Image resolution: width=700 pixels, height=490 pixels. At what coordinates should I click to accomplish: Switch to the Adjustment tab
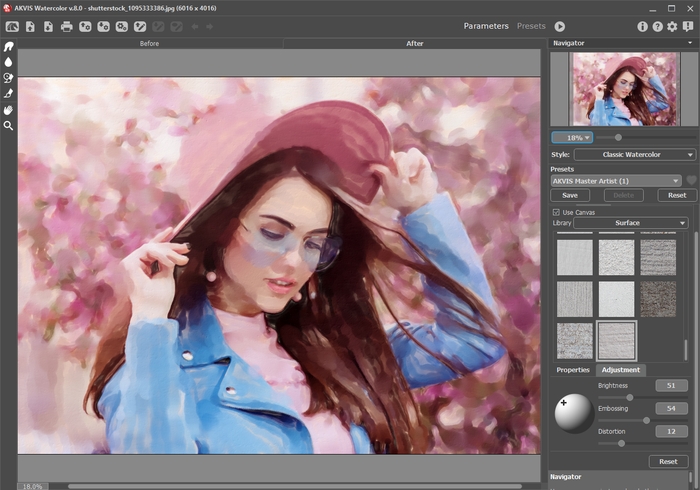pos(620,370)
